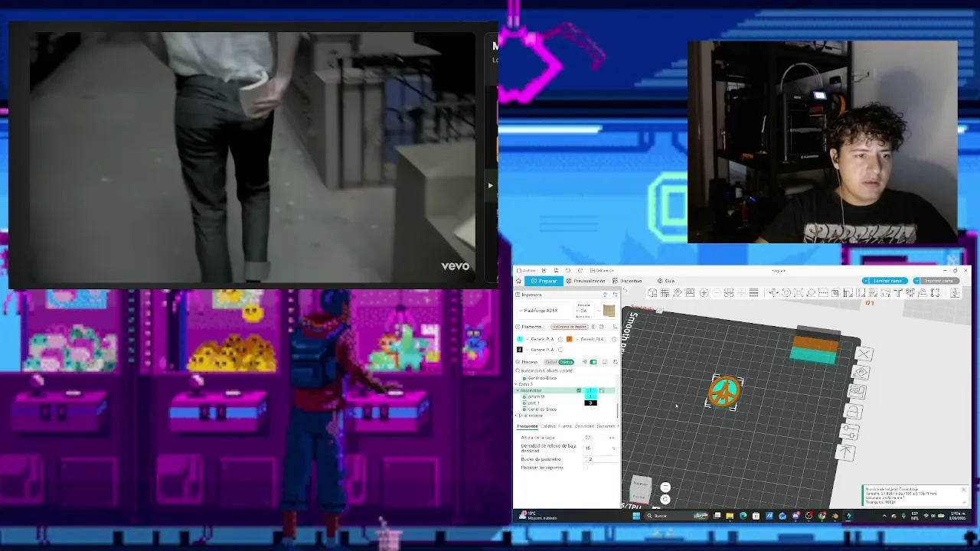Screen dimensions: 980x551
Task: Select the Text tool in toolbar
Action: 898,292
